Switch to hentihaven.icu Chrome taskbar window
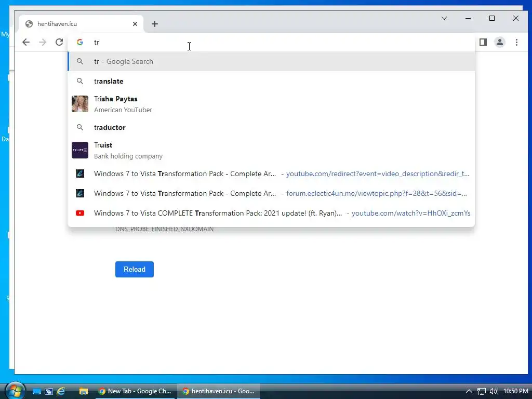532x399 pixels. point(219,391)
